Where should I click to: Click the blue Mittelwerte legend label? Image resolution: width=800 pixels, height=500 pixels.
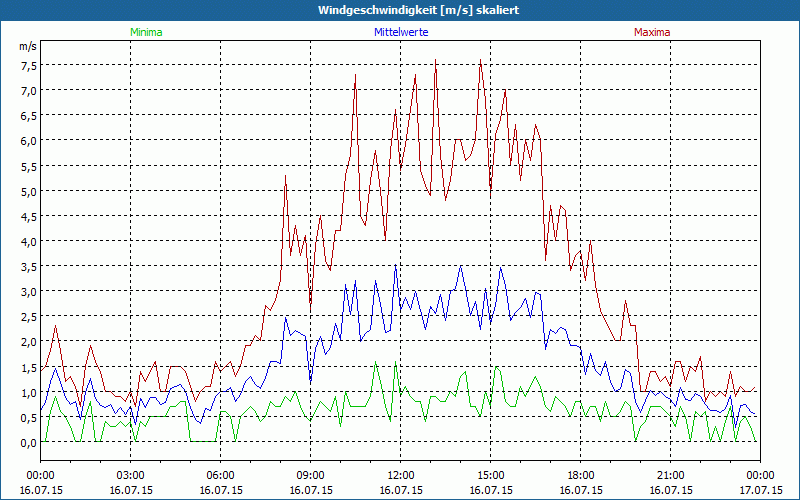401,32
